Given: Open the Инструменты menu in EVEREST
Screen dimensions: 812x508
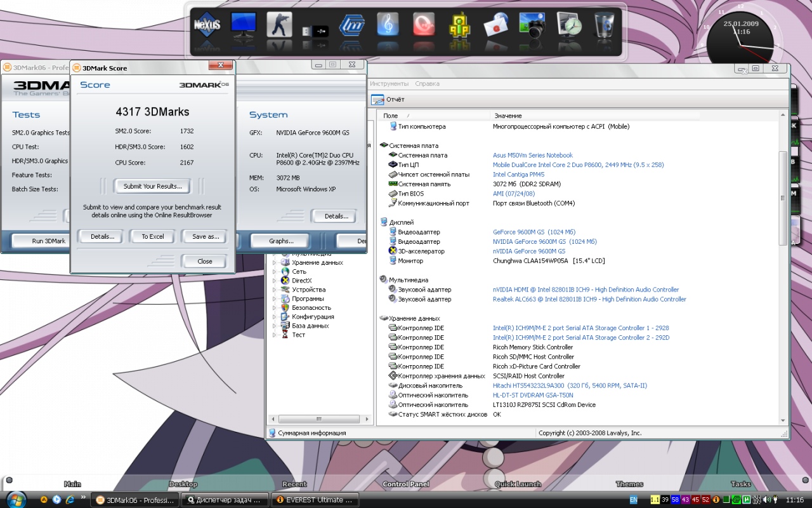Looking at the screenshot, I should pyautogui.click(x=389, y=84).
